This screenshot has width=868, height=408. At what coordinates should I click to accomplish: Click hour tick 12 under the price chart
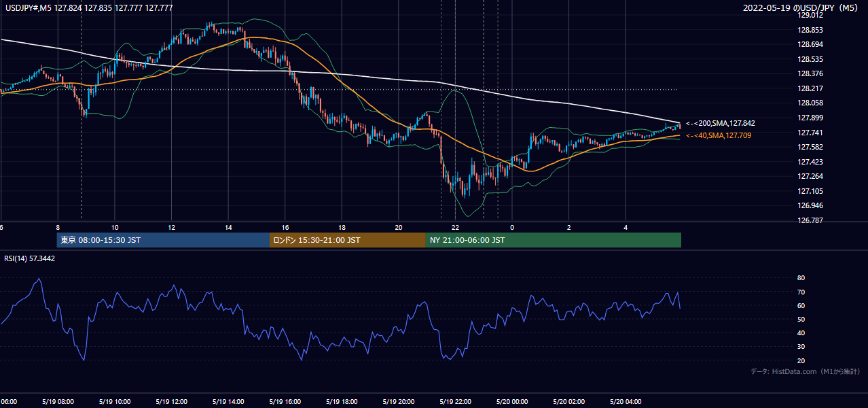pyautogui.click(x=172, y=227)
